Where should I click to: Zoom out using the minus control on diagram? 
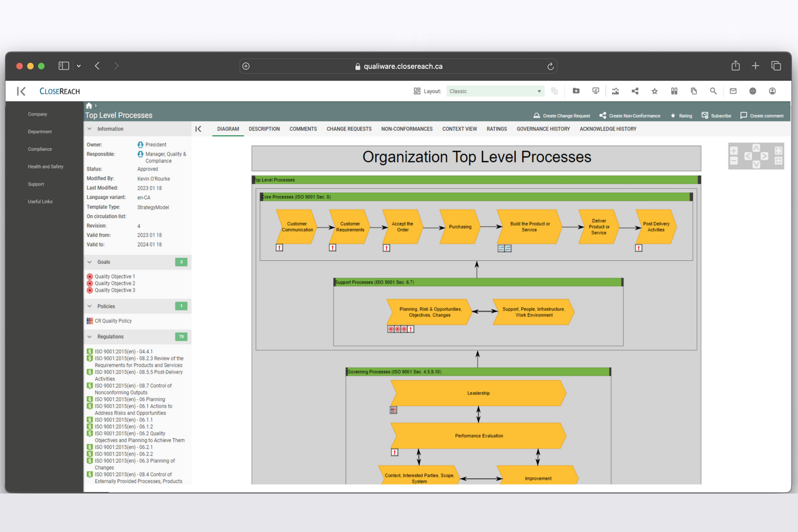[x=734, y=161]
